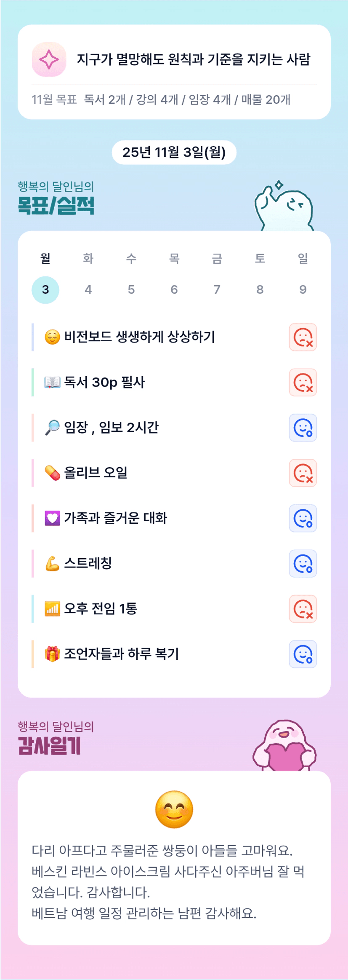Image resolution: width=348 pixels, height=980 pixels.
Task: Select Tuesday the 4th in the week calendar
Action: tap(88, 290)
